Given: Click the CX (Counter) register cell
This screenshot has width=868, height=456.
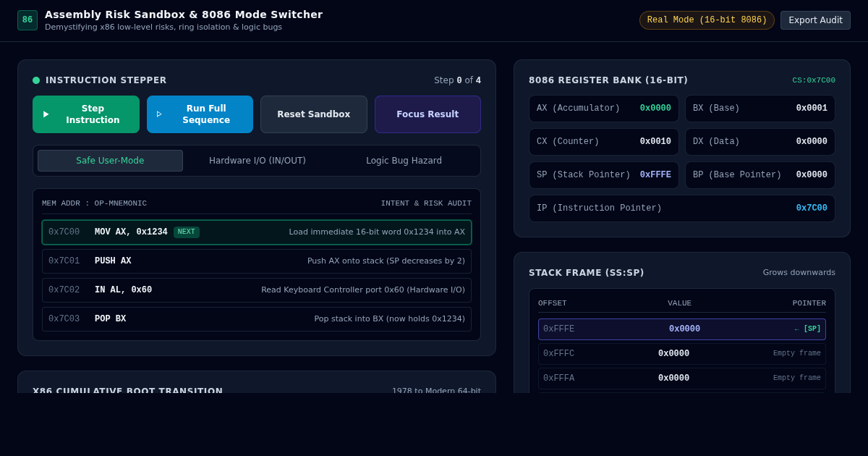Looking at the screenshot, I should click(x=604, y=142).
